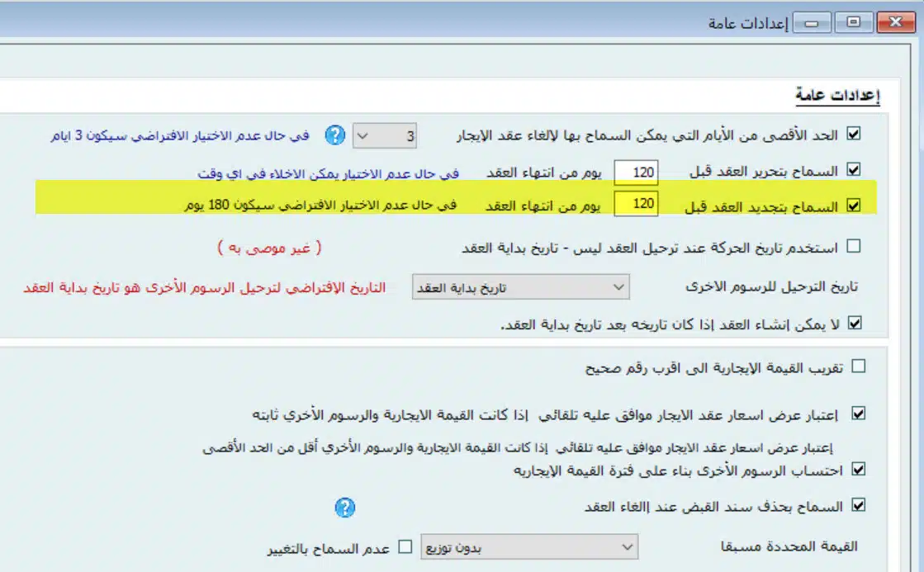Viewport: 924px width, 572px height.
Task: Uncheck السماح بتحرير العقد قبل checkbox
Action: point(854,170)
